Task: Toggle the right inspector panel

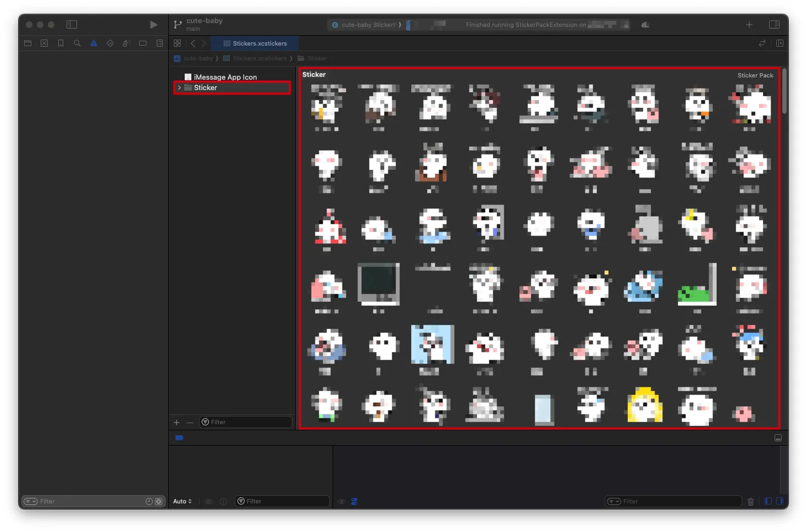Action: point(774,25)
